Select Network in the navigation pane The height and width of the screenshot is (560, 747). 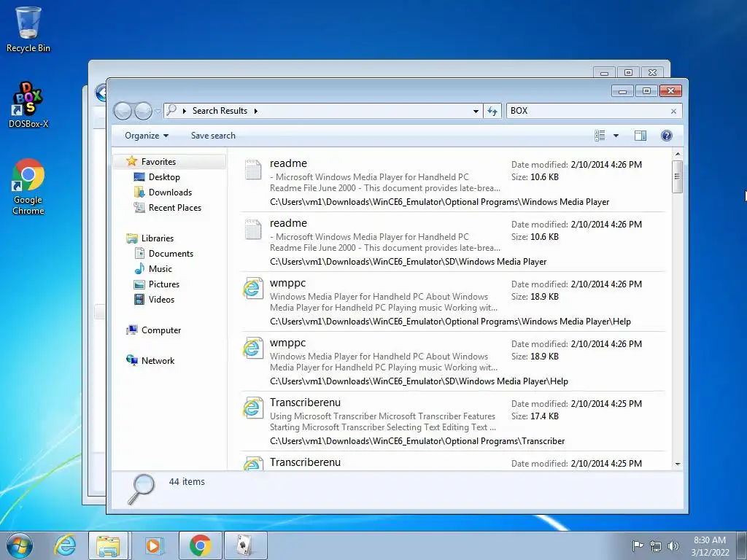tap(158, 360)
